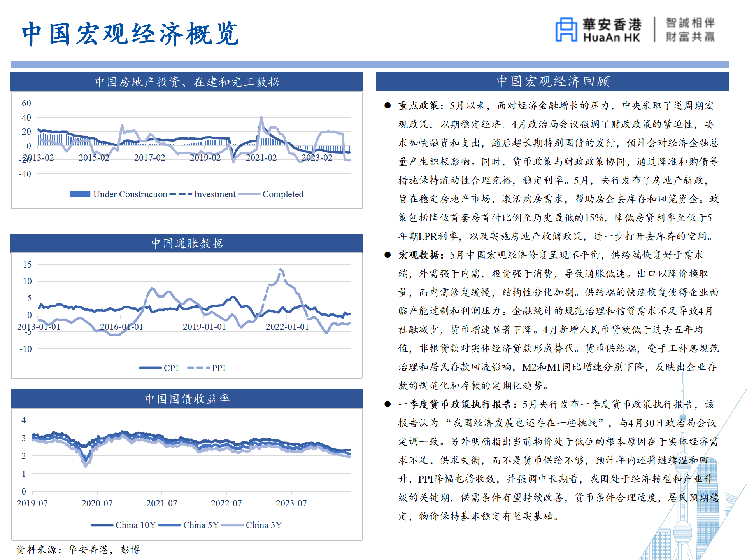Click the Completed legend entry
The height and width of the screenshot is (560, 747).
[271, 194]
